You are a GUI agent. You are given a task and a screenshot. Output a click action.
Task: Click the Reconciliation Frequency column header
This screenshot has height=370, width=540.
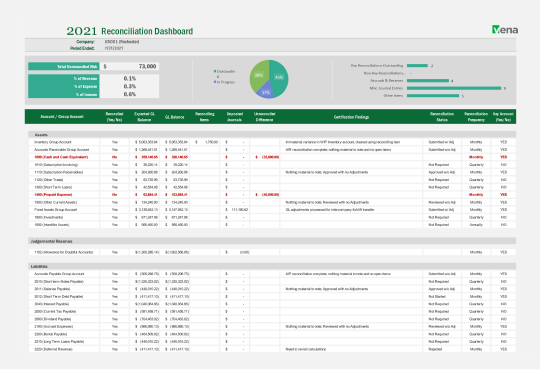click(x=476, y=117)
